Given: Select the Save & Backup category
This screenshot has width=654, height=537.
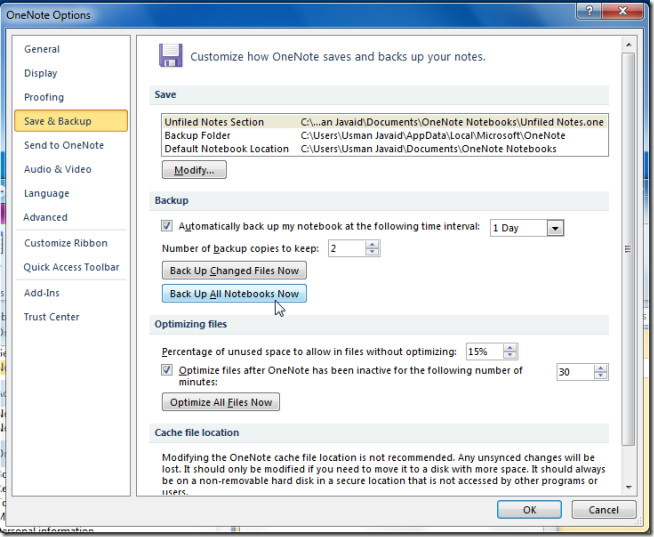Looking at the screenshot, I should [x=71, y=121].
